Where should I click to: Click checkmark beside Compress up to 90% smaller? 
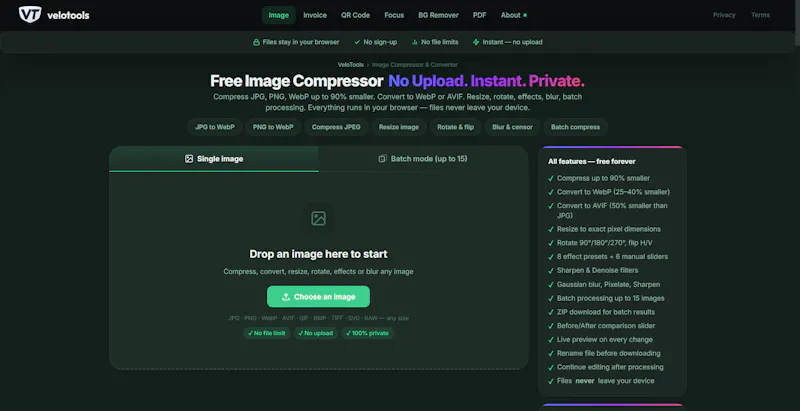551,178
